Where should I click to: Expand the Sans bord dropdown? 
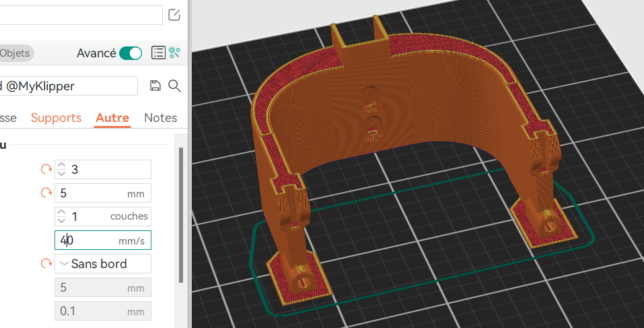[102, 263]
